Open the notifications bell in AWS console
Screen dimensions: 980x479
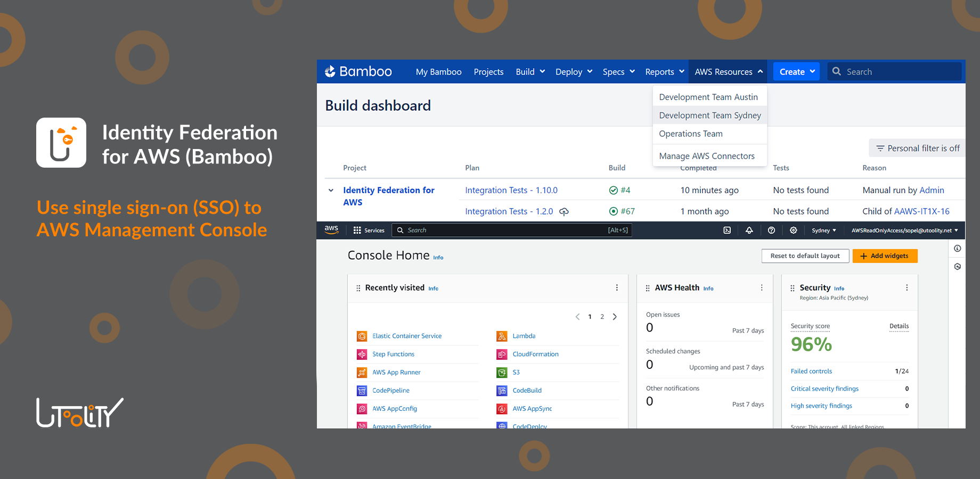tap(749, 230)
